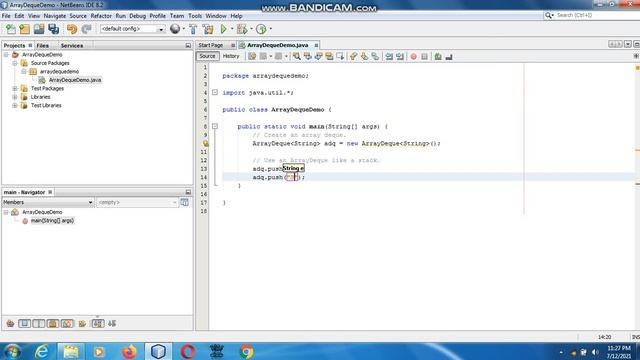This screenshot has height=360, width=640.
Task: Toggle Show Static Members filter in Navigator
Action: click(x=39, y=324)
